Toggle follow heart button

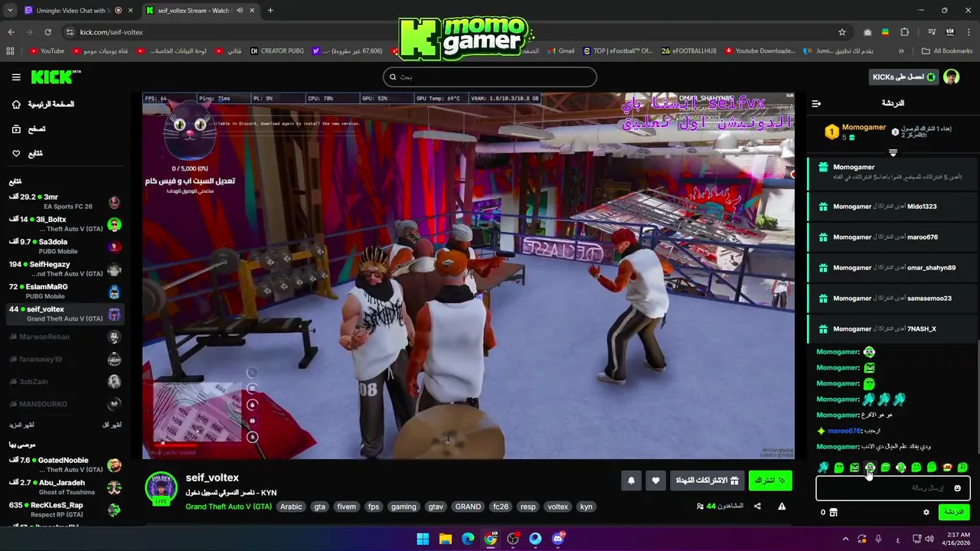(x=655, y=481)
